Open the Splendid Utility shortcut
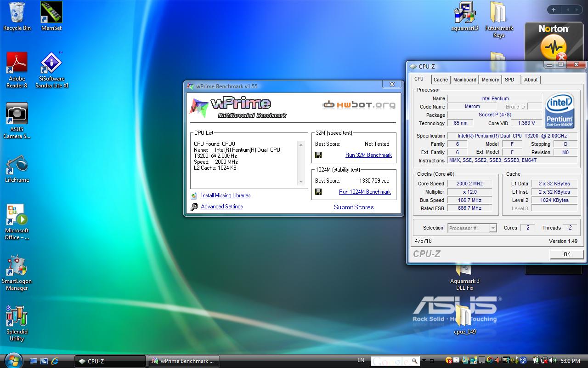This screenshot has width=588, height=368. point(17,323)
